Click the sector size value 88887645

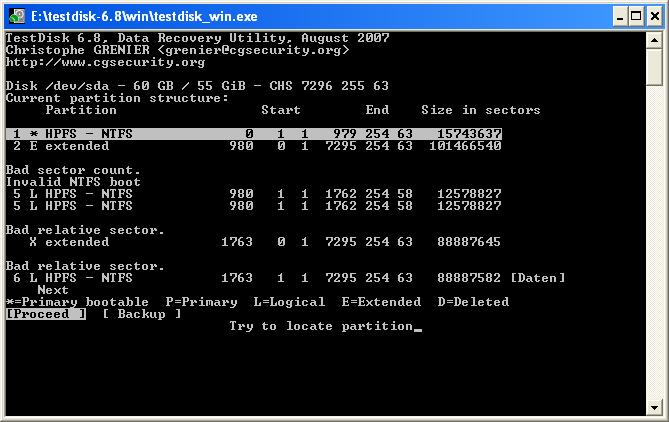(x=468, y=242)
